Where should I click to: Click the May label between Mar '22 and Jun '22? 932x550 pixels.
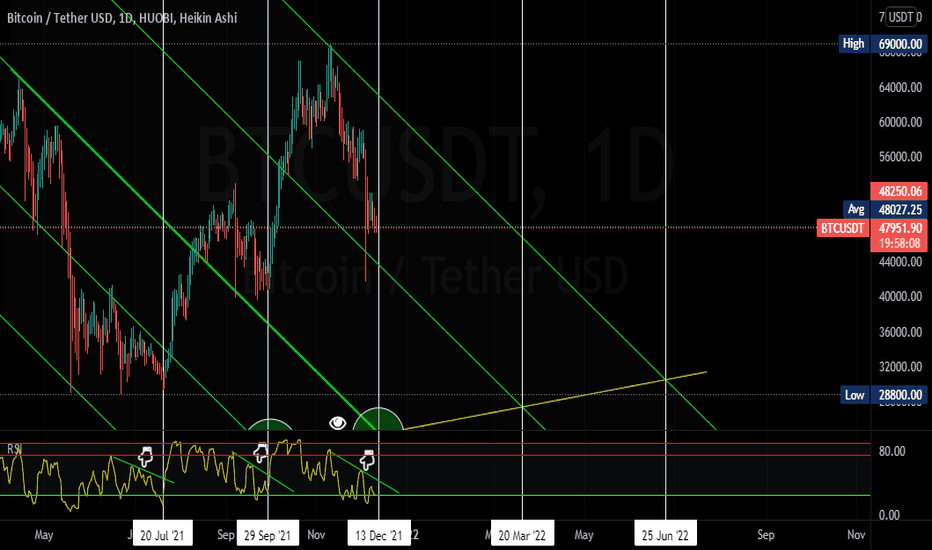point(584,535)
